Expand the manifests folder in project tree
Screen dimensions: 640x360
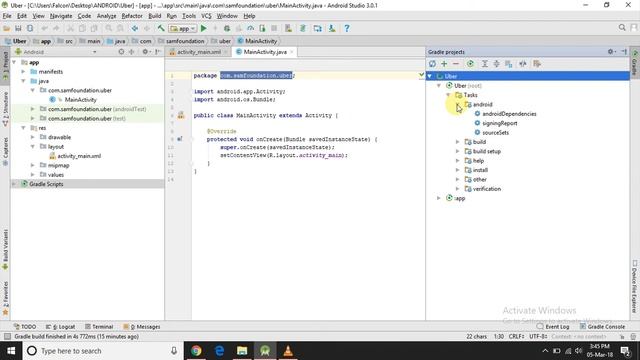click(x=24, y=71)
